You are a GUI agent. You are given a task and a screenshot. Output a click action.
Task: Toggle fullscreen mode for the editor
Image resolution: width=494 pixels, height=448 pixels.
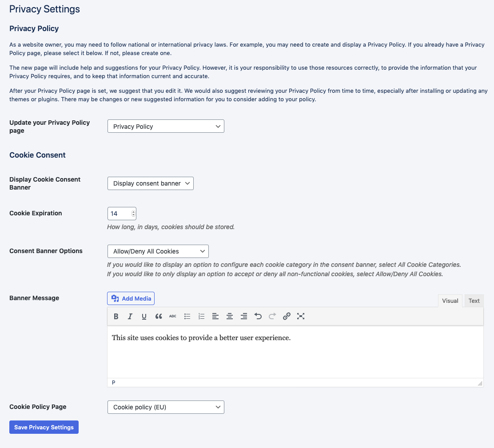tap(301, 316)
